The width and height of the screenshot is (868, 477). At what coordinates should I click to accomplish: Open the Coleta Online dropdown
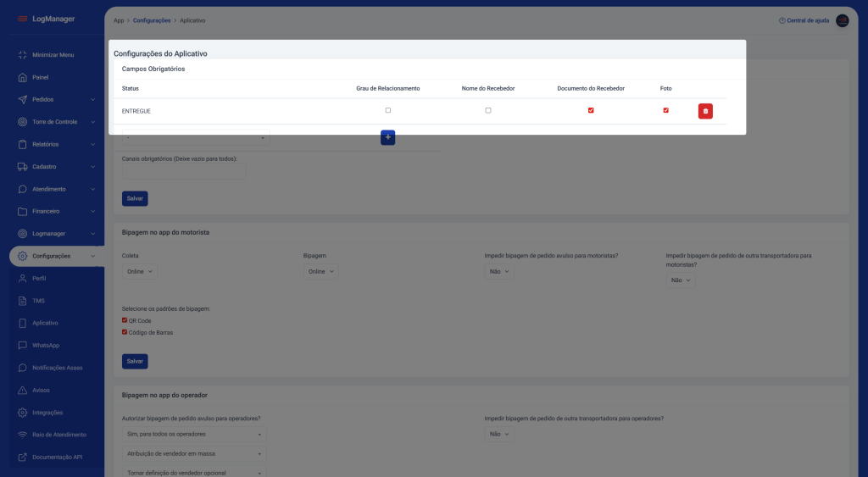tap(140, 271)
